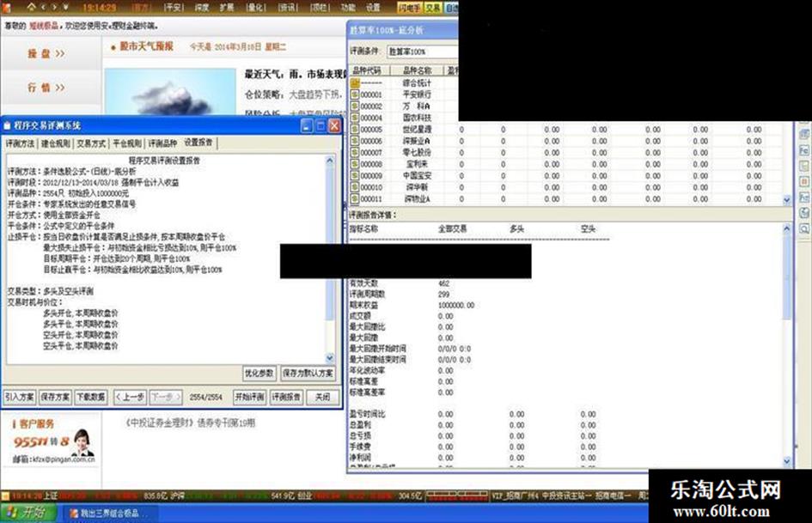This screenshot has height=523, width=812.
Task: Click the 闪电手 button in top bar
Action: [x=410, y=7]
